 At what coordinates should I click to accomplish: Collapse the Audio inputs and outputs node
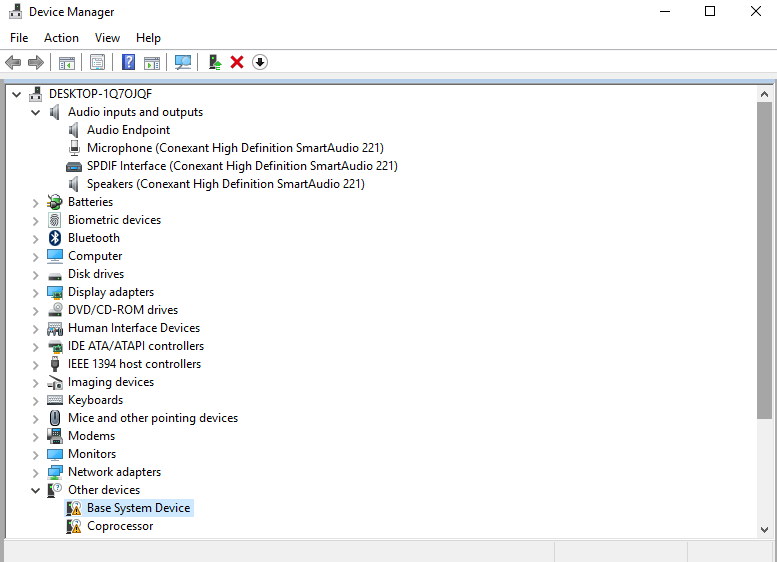(x=36, y=112)
